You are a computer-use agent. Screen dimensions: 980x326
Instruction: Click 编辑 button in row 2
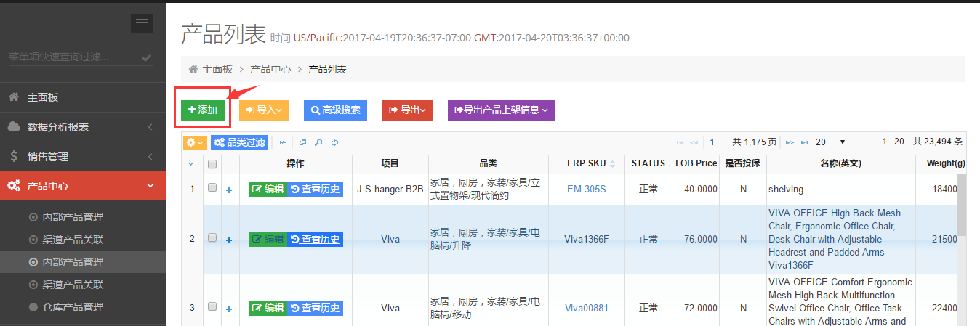[268, 239]
